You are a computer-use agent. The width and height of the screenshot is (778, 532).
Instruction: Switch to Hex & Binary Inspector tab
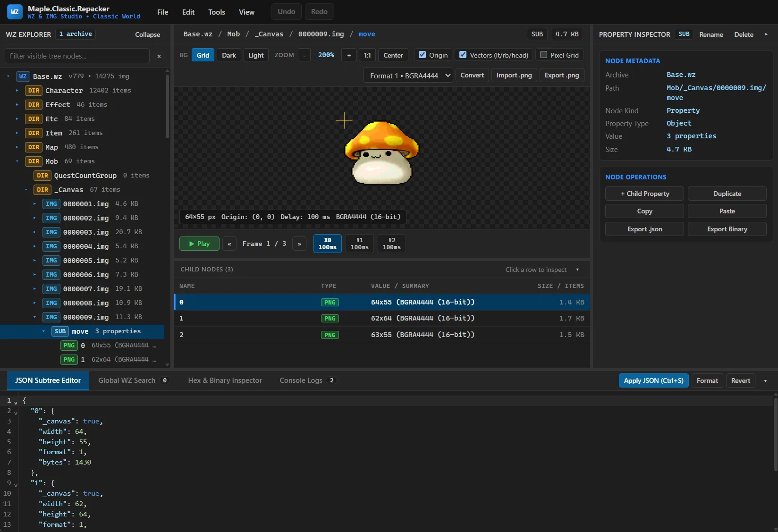pyautogui.click(x=225, y=380)
